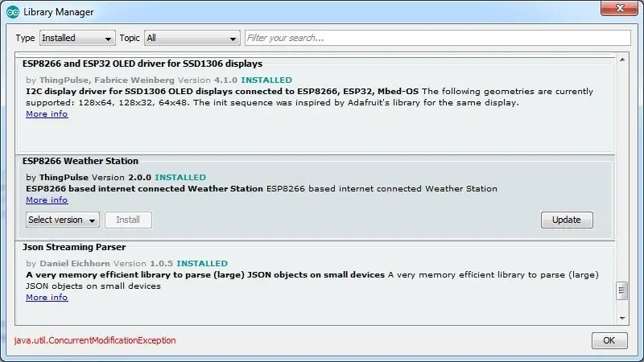Click OK to close Library Manager

pos(609,340)
